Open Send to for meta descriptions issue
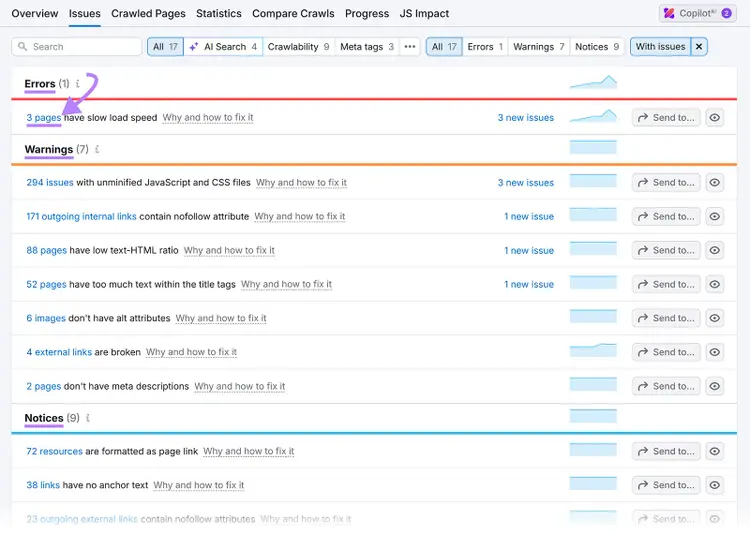Image resolution: width=750 pixels, height=534 pixels. tap(666, 386)
